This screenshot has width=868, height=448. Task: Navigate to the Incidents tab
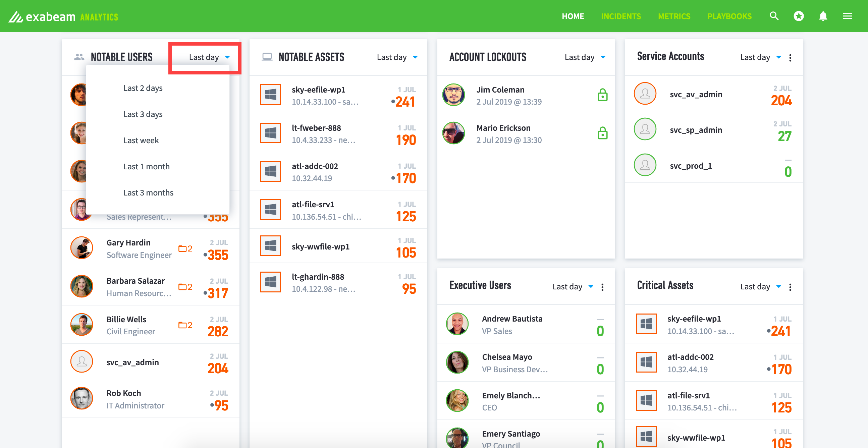(620, 16)
